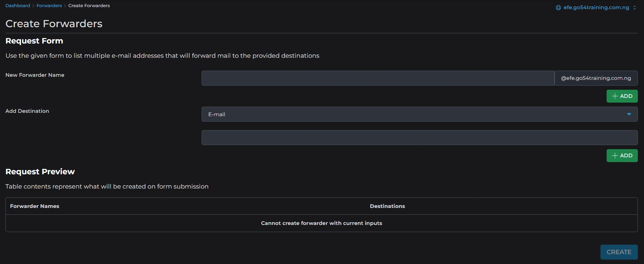Image resolution: width=644 pixels, height=264 pixels.
Task: Expand domain switcher using the up-down arrows
Action: coord(634,8)
